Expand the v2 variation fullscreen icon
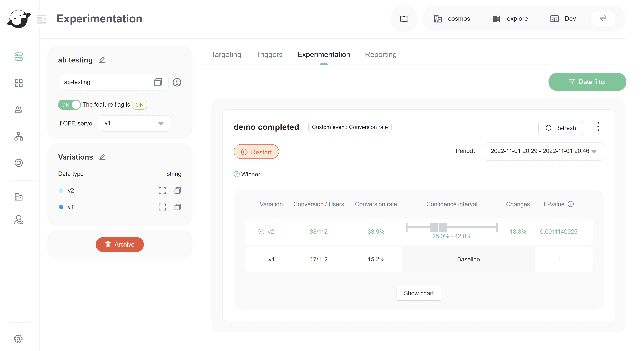 162,191
